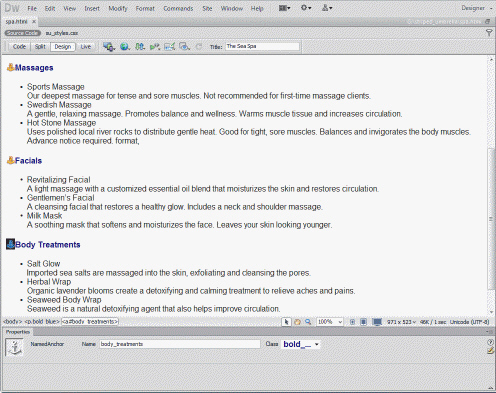Click the scroll up arrow of document window

[x=491, y=59]
